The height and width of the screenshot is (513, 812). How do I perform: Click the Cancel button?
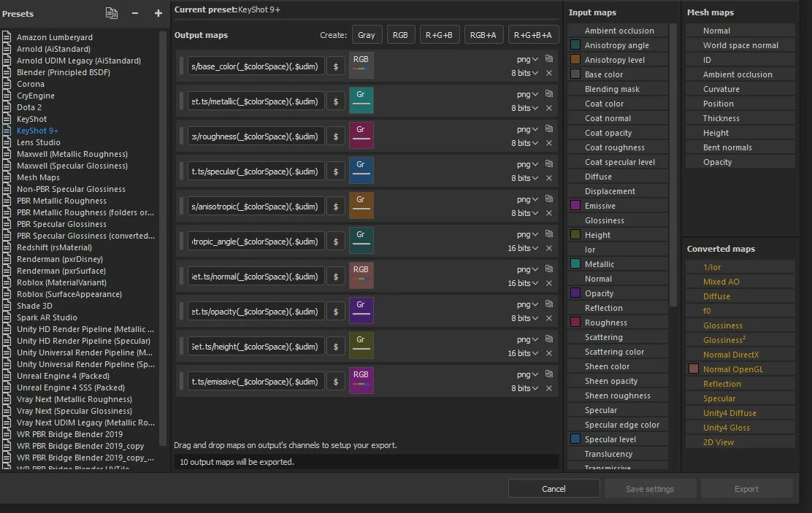554,489
